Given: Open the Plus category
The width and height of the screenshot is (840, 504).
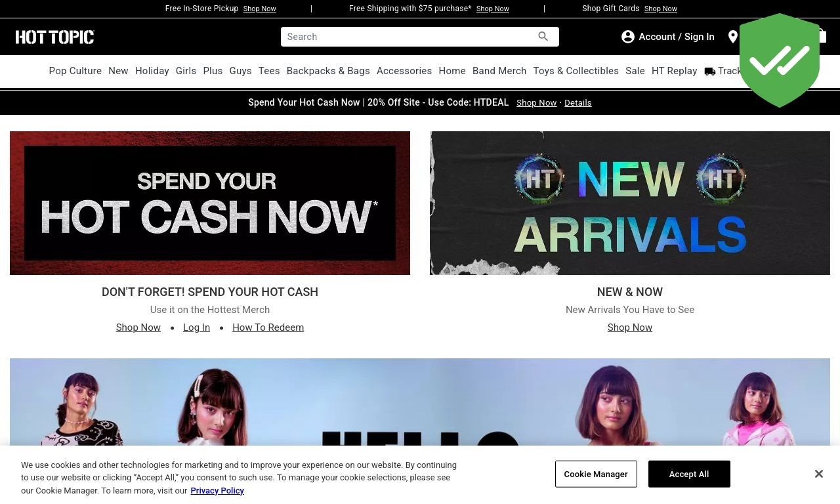Looking at the screenshot, I should 213,72.
